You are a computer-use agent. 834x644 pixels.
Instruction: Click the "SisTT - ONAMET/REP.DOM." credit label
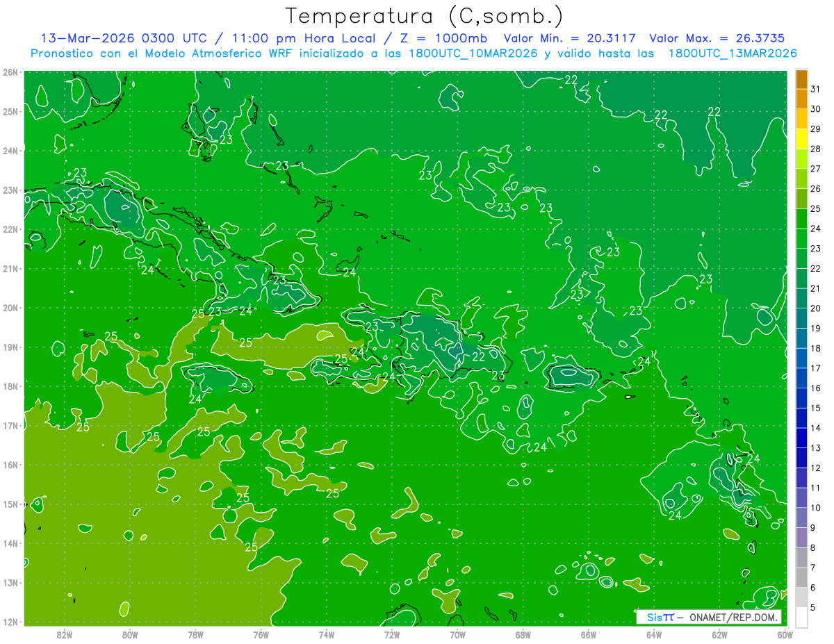(x=709, y=617)
